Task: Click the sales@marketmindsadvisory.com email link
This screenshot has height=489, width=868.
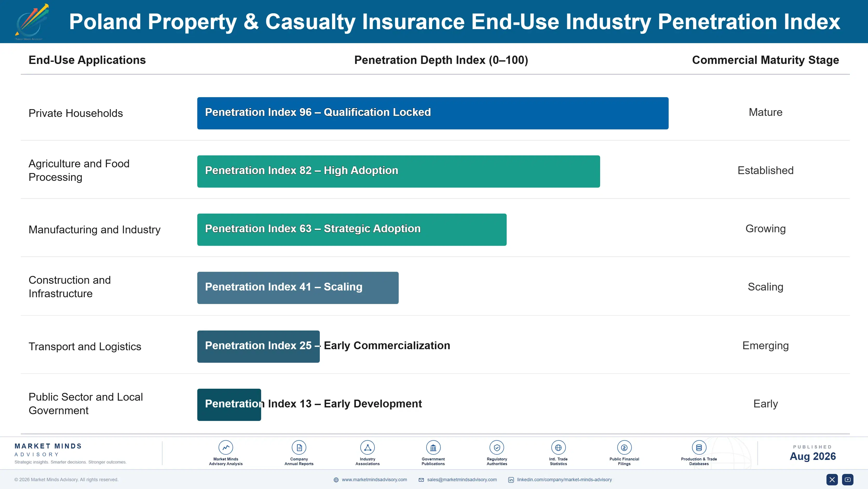Action: (462, 480)
